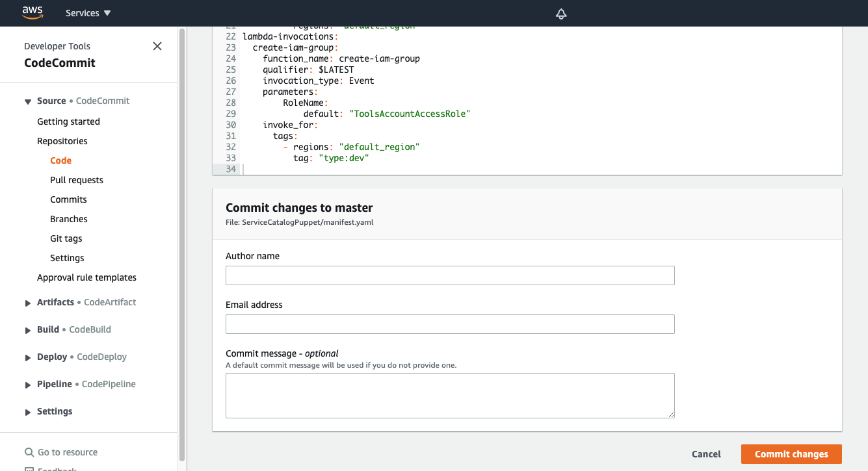Viewport: 868px width, 471px height.
Task: Focus the Commit message text area
Action: click(450, 396)
